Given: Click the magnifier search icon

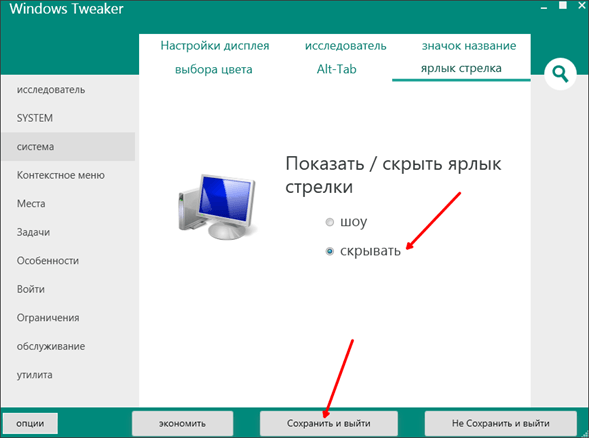Looking at the screenshot, I should [x=560, y=74].
